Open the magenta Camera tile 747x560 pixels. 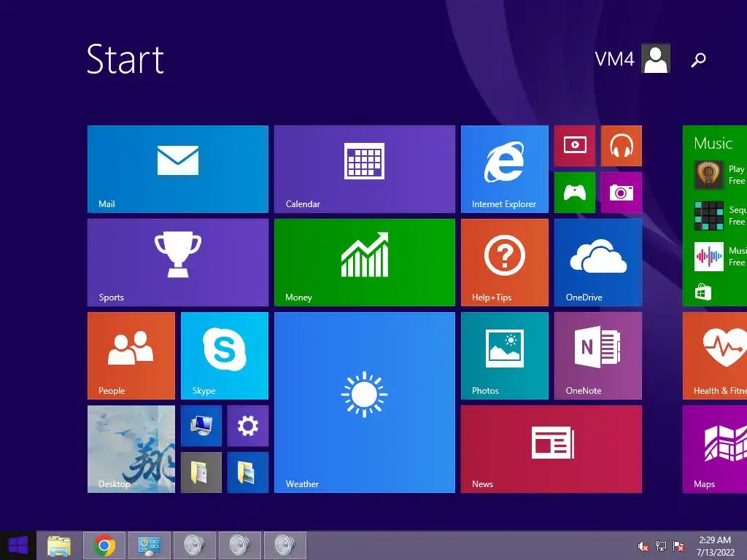(622, 192)
